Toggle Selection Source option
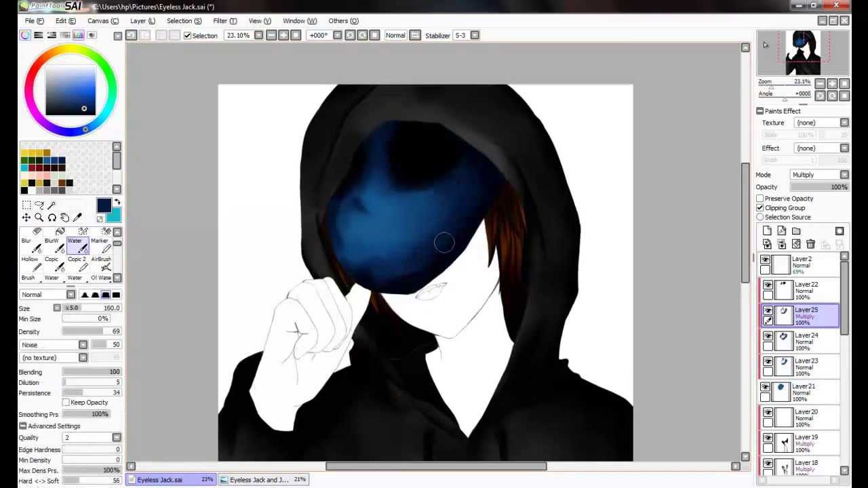The image size is (868, 488). 760,218
